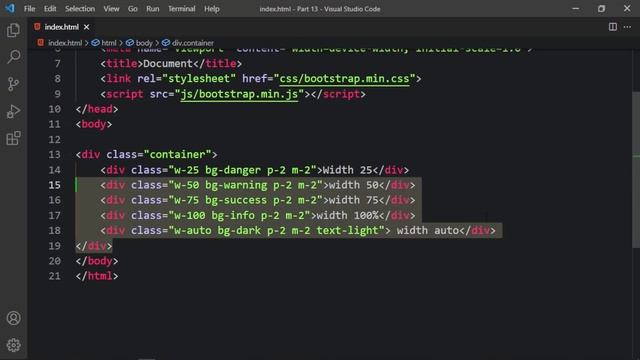Screen dimensions: 640x360
Task: Open the Selection menu
Action: pos(80,9)
